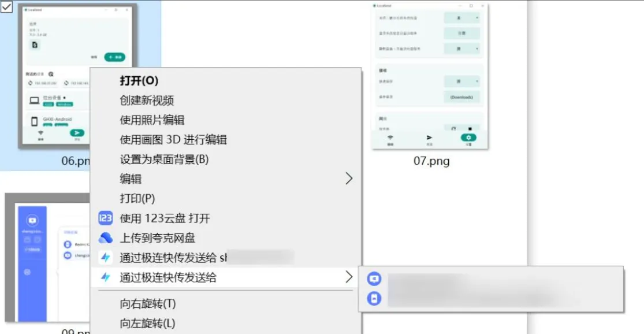Click the 123云盘 icon in context menu
Screen dimensions: 644x334
click(x=106, y=218)
